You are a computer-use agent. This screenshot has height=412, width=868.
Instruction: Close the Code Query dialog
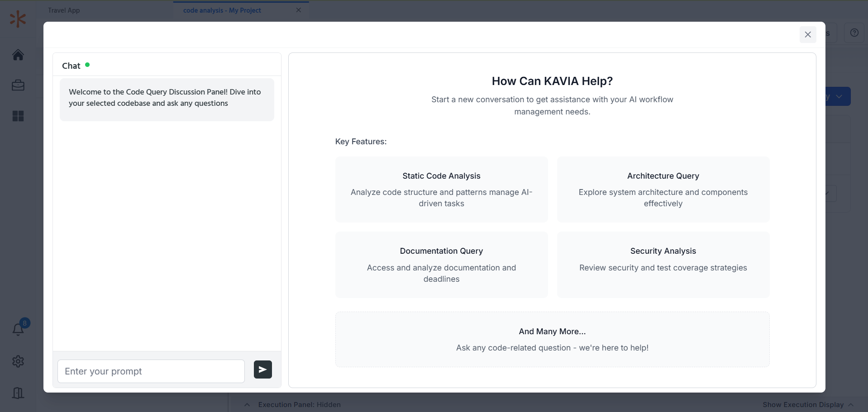tap(808, 34)
